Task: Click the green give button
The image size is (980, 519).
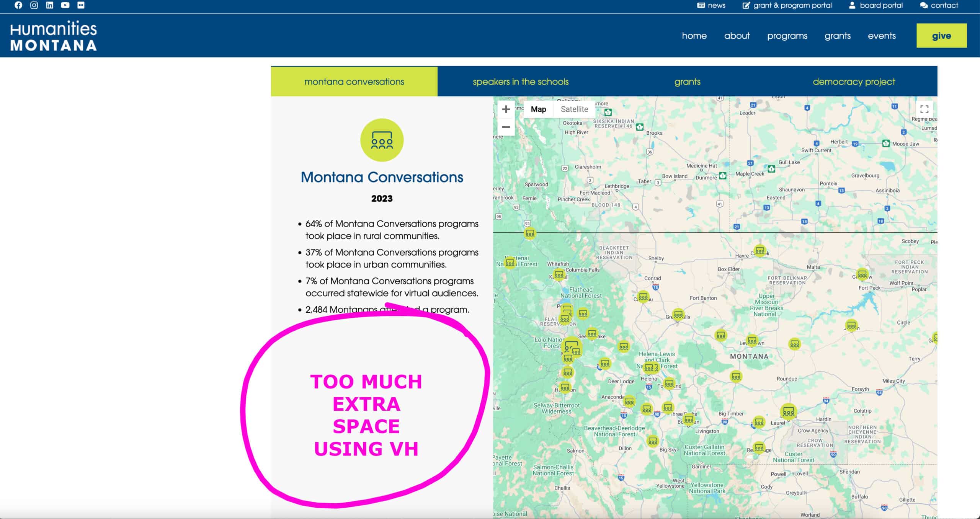Action: [x=942, y=36]
